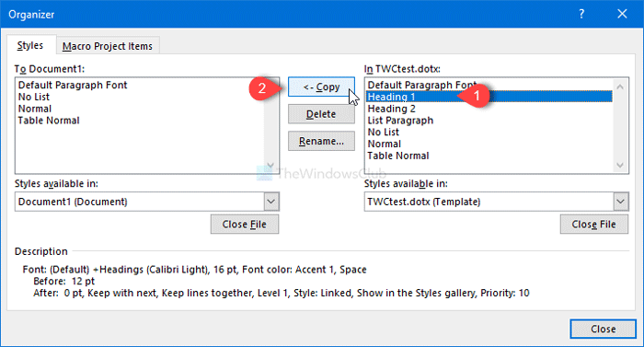The image size is (644, 347).
Task: Select Heading 2 in TWCtest.dotx list
Action: coord(391,109)
